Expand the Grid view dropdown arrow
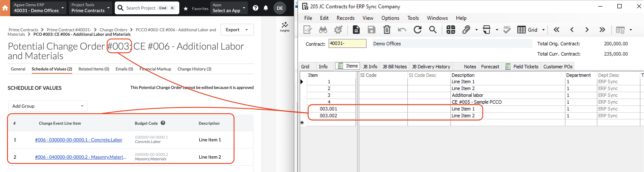This screenshot has width=644, height=172. click(x=543, y=30)
